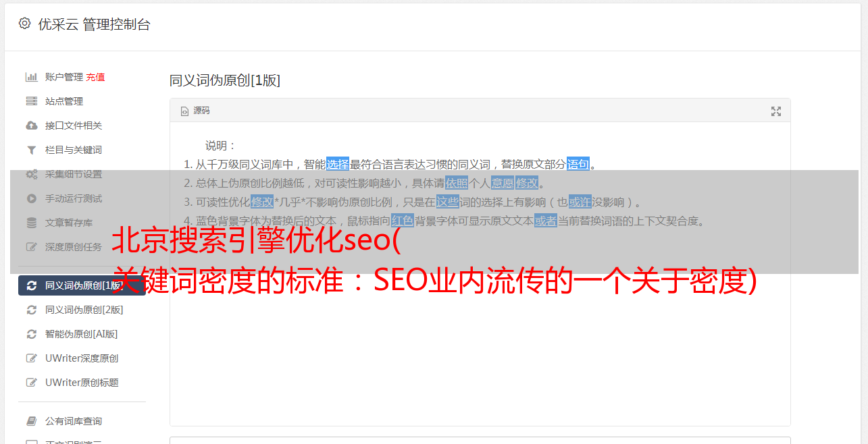Click the 公有词库查询 book icon

click(x=31, y=421)
